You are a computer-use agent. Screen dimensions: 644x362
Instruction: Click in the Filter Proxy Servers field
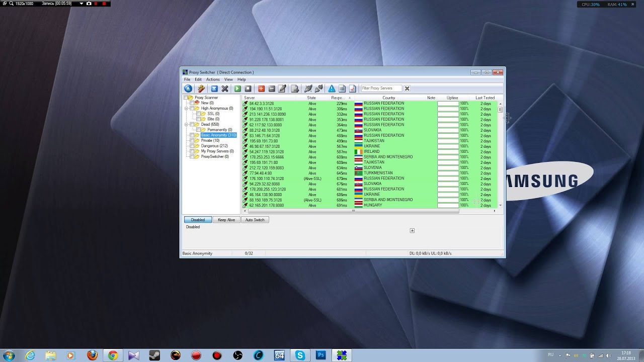click(x=381, y=88)
